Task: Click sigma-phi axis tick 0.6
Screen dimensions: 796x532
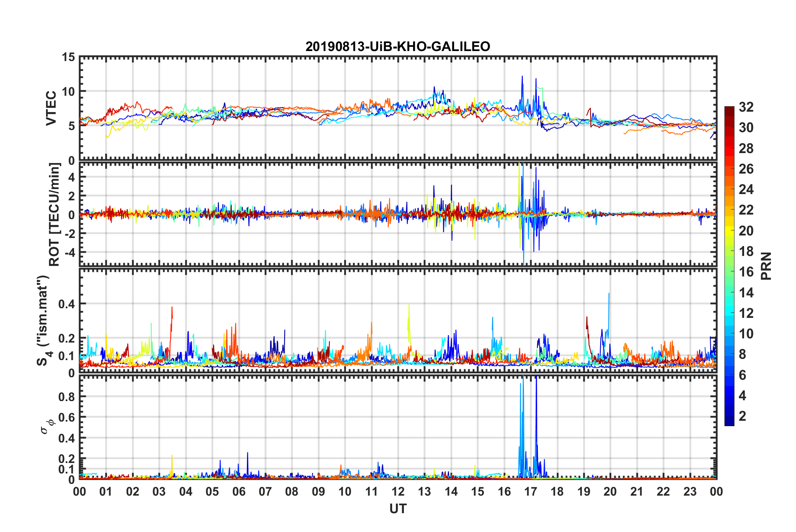Action: pyautogui.click(x=66, y=417)
